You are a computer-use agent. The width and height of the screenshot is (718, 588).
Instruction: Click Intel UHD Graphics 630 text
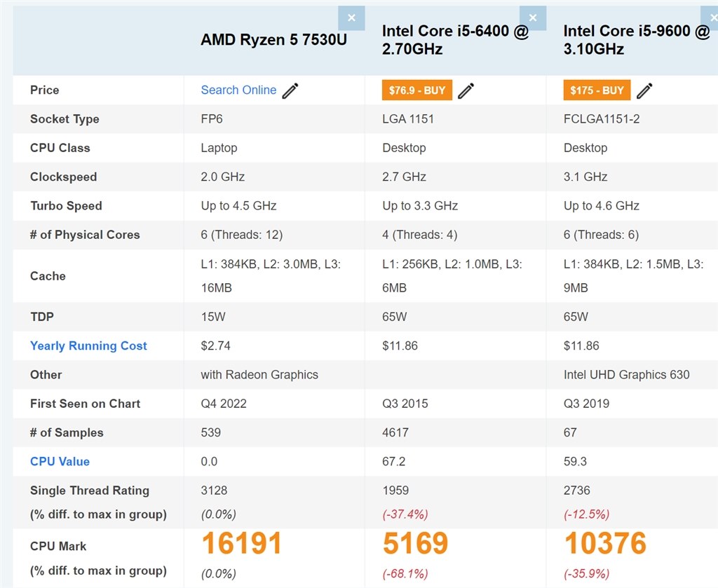[x=626, y=375]
